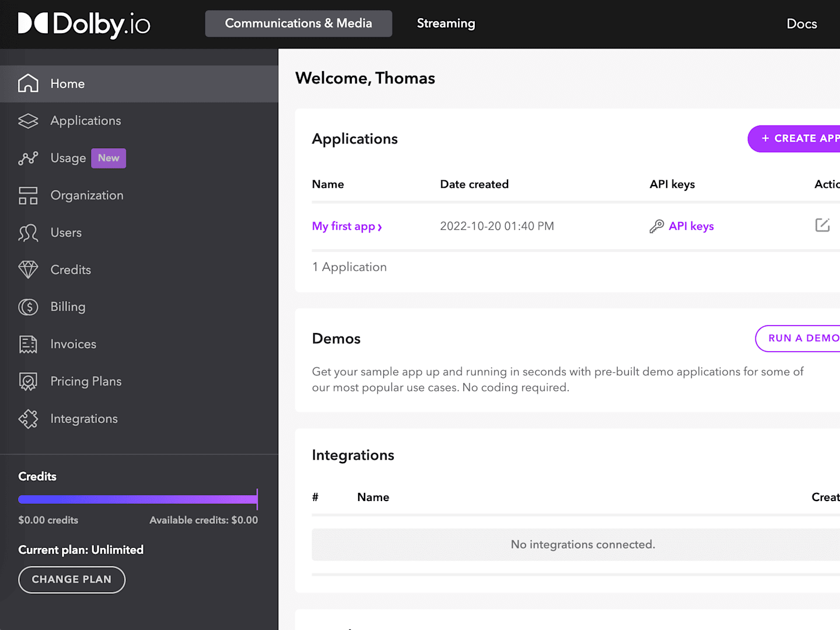Image resolution: width=840 pixels, height=630 pixels.
Task: Open Applications in the sidebar
Action: point(139,121)
